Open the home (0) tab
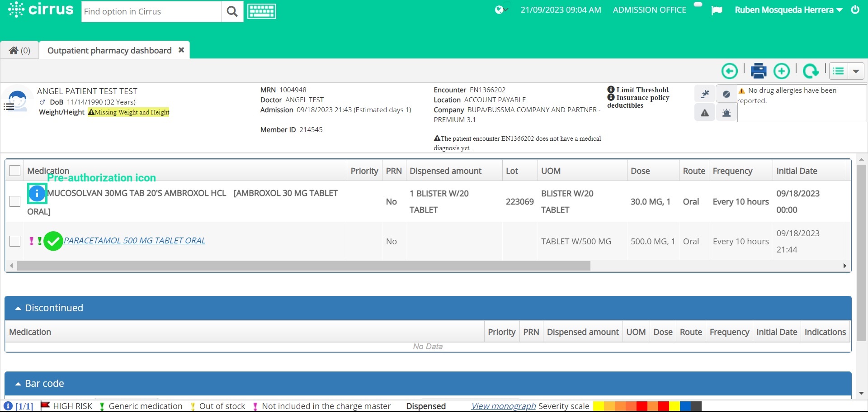The height and width of the screenshot is (414, 868). click(19, 50)
